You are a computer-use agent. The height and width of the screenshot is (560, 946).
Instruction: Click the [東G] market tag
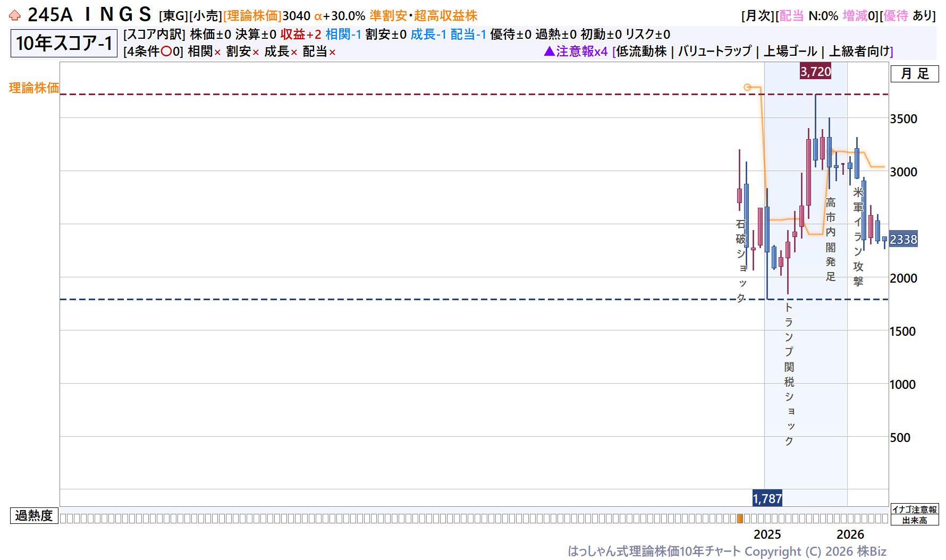[x=174, y=16]
